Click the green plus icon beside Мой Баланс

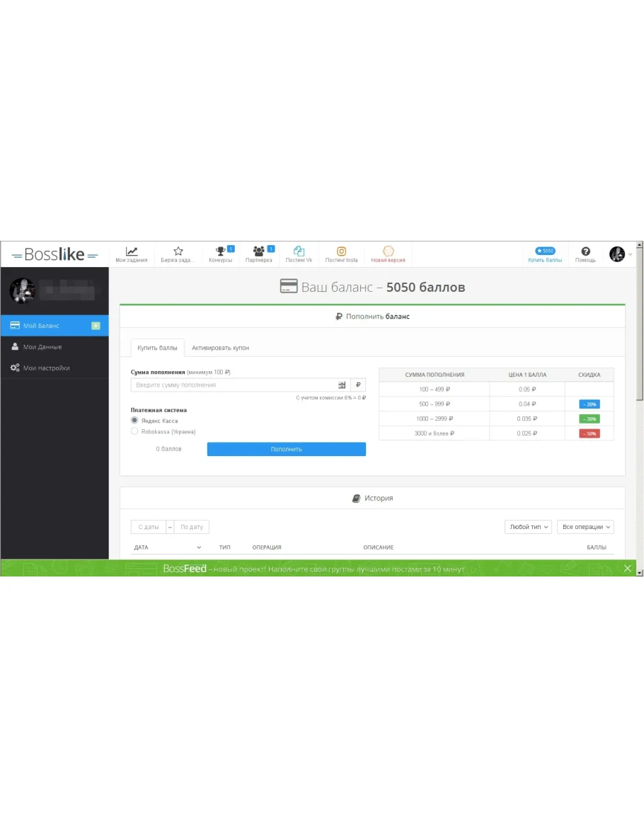click(96, 326)
